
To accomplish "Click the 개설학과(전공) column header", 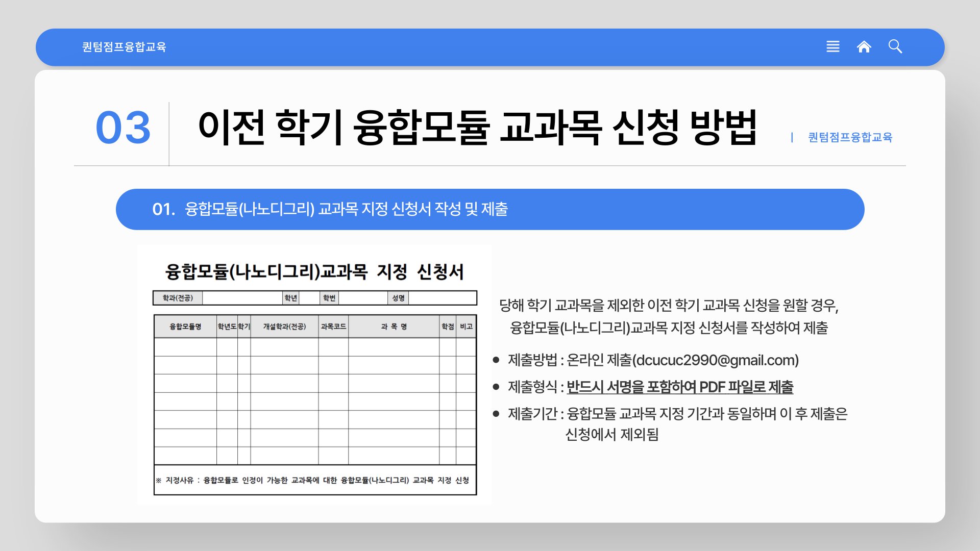I will pos(284,327).
